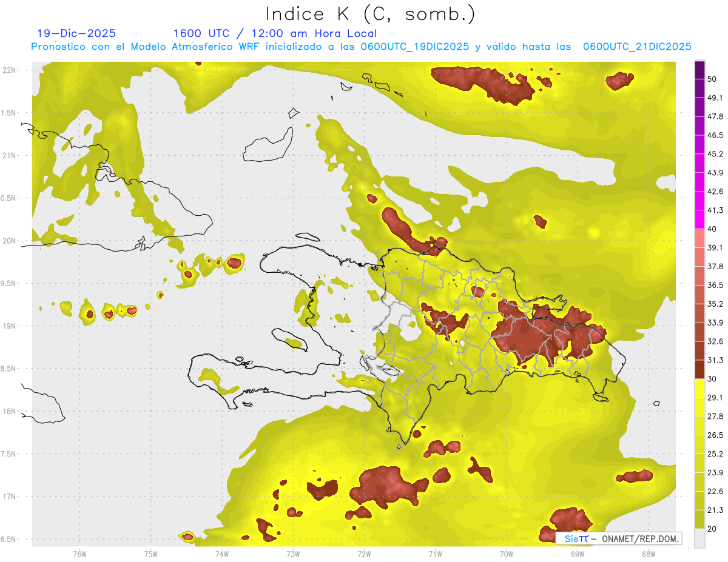This screenshot has height=562, width=728.
Task: Click the color scale value 42.6
Action: point(715,192)
